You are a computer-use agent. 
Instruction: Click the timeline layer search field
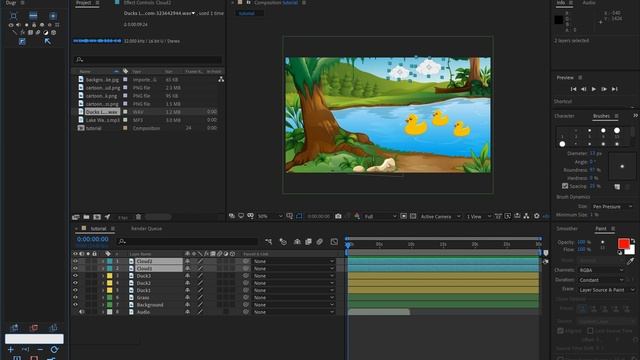(x=187, y=242)
